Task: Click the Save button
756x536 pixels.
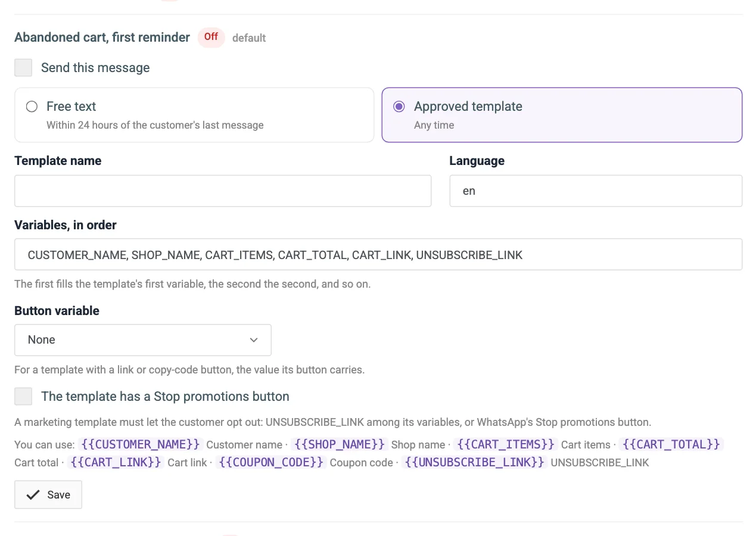Action: point(48,494)
